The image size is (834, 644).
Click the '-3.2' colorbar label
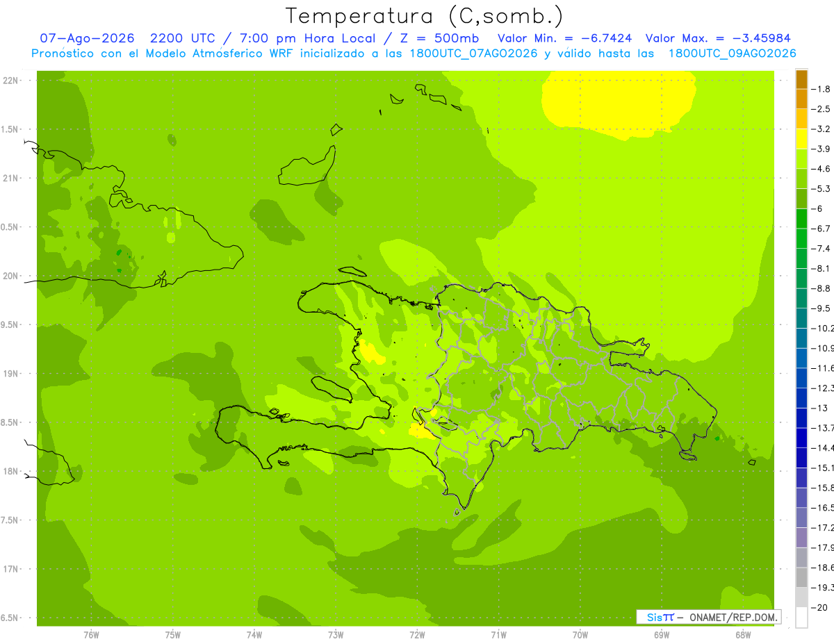[x=822, y=129]
